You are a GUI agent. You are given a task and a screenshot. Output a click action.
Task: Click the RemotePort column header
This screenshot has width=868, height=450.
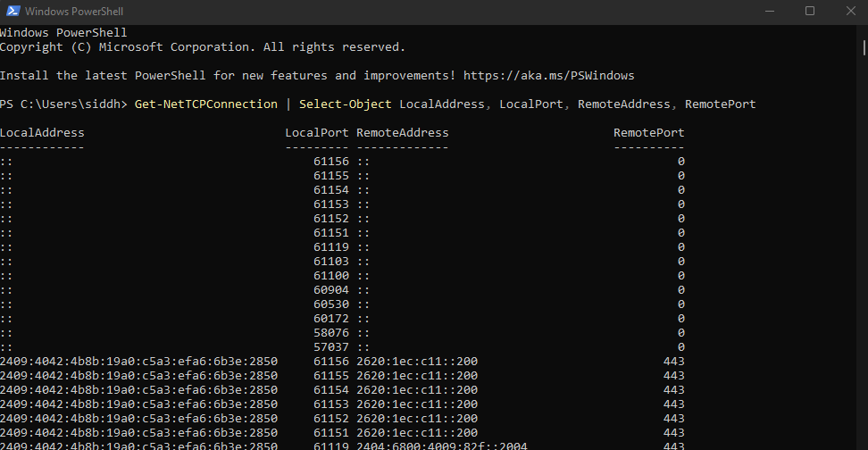pyautogui.click(x=649, y=133)
